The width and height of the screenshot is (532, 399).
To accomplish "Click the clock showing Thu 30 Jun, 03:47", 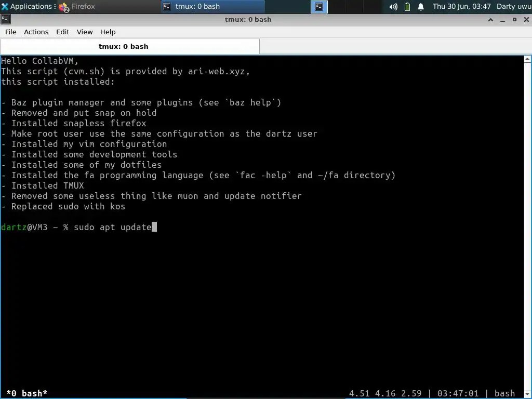I will click(461, 6).
